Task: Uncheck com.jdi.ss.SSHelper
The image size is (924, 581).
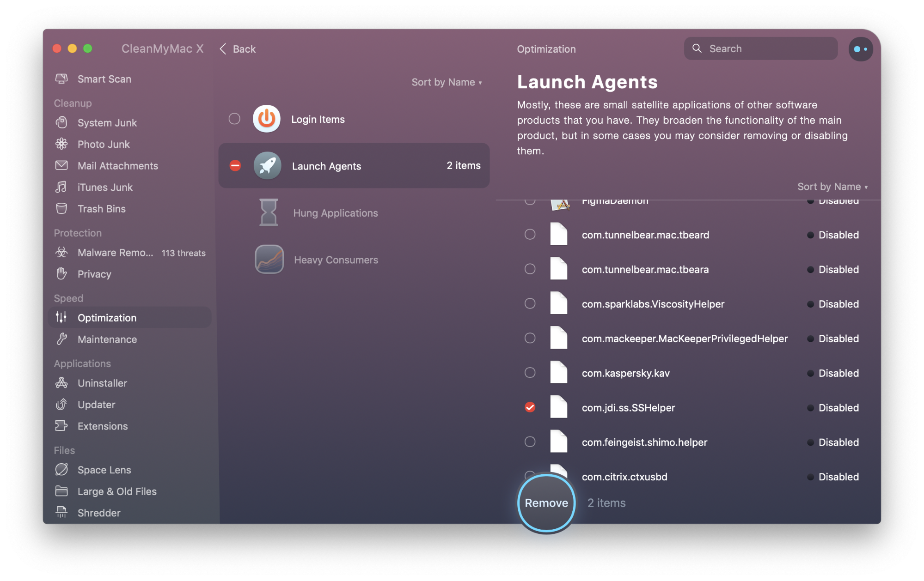Action: 530,407
